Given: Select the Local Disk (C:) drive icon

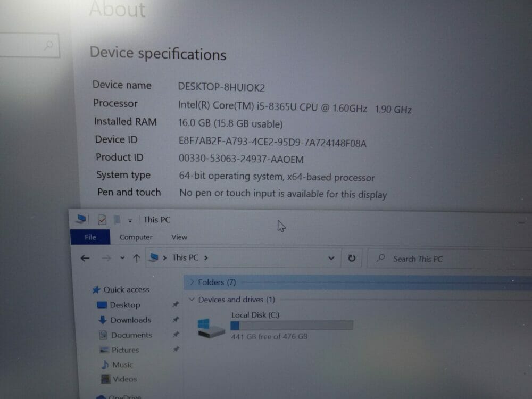Looking at the screenshot, I should pos(210,328).
